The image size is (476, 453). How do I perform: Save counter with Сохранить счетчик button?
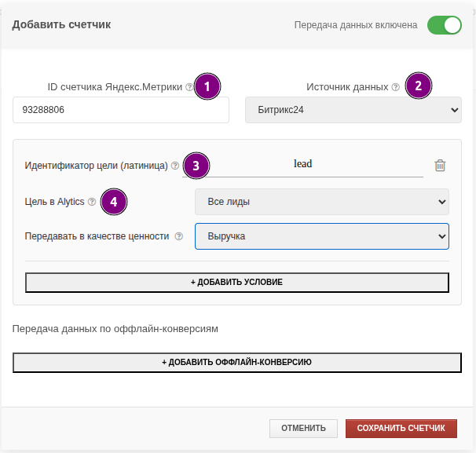click(x=401, y=428)
